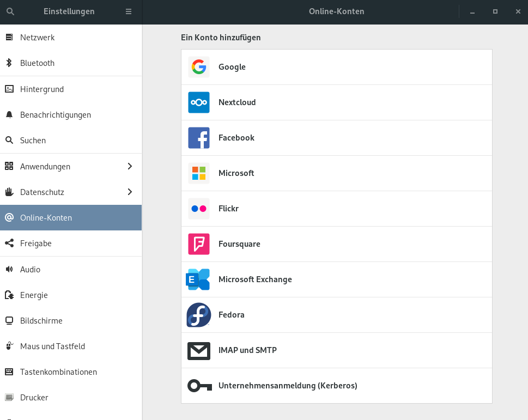The width and height of the screenshot is (528, 420).
Task: Expand Datenschutz with its chevron arrow
Action: pyautogui.click(x=130, y=192)
